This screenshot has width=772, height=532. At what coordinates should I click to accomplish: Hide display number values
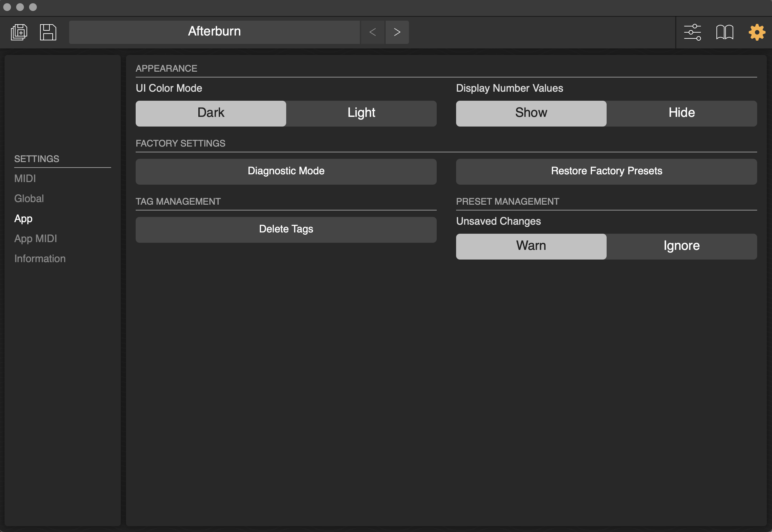(681, 113)
